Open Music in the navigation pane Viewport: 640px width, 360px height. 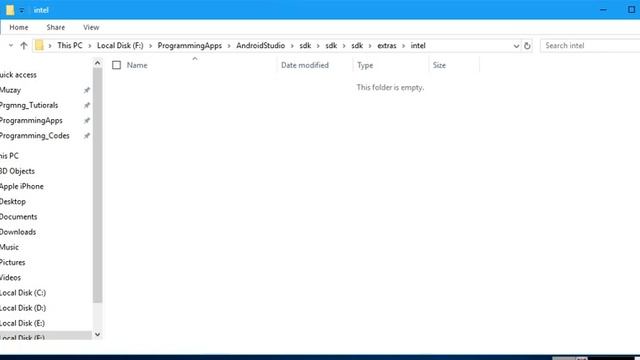tap(9, 247)
